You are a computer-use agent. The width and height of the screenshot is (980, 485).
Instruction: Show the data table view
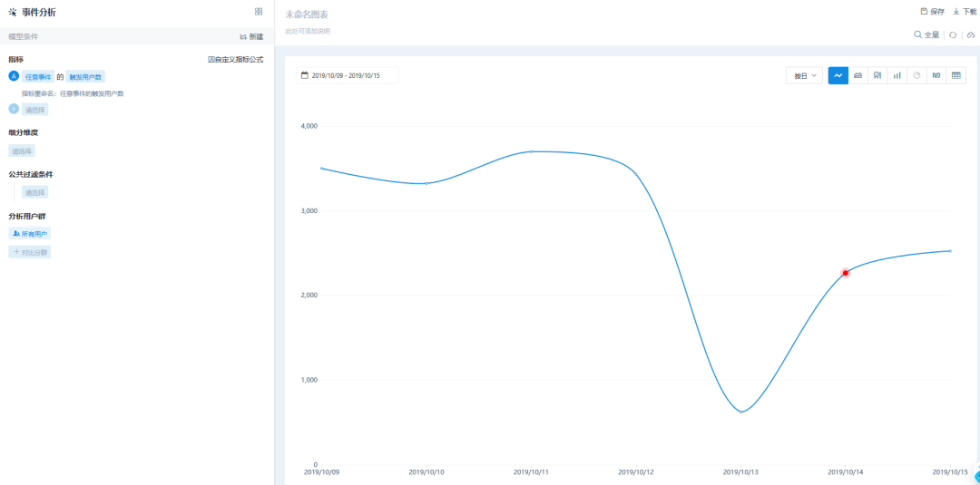[956, 75]
